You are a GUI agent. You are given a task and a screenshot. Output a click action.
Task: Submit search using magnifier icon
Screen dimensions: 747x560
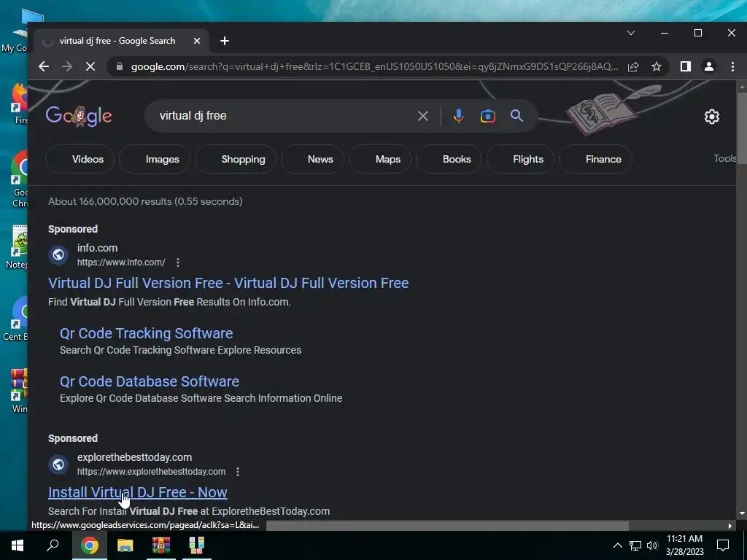click(517, 116)
